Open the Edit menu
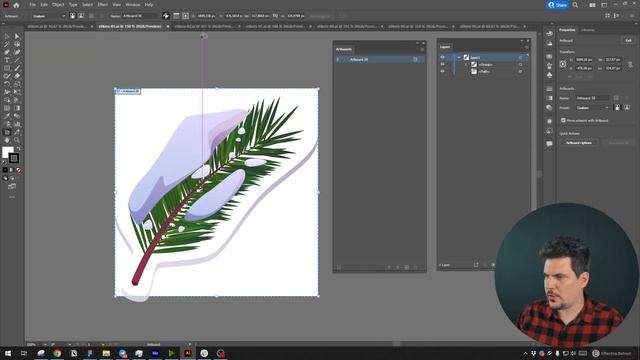 pos(44,5)
